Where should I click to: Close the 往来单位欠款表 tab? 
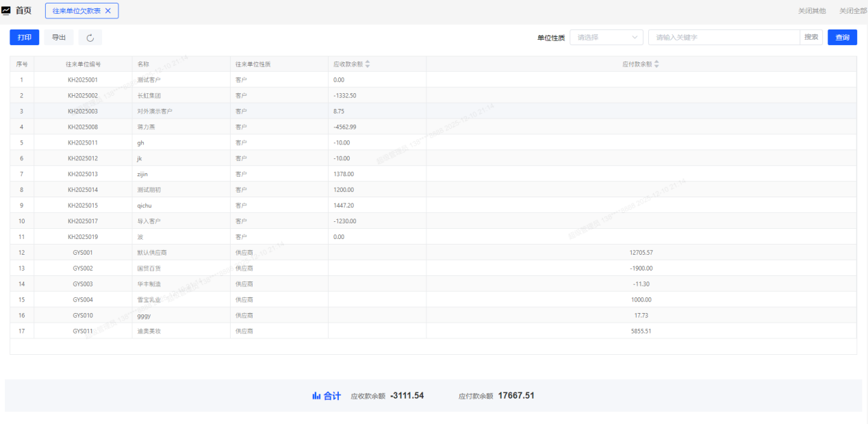point(107,11)
